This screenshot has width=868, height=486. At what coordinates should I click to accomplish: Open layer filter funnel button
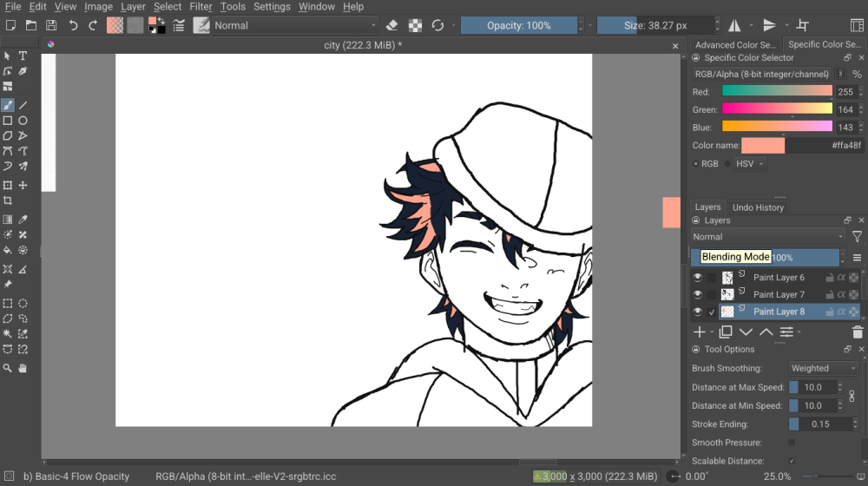pos(857,237)
